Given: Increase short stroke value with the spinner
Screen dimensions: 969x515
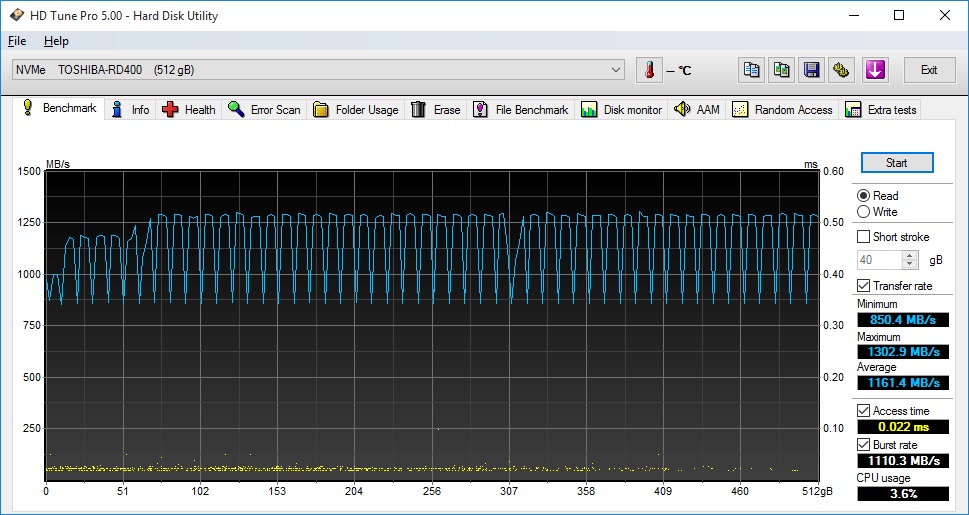Looking at the screenshot, I should [909, 256].
